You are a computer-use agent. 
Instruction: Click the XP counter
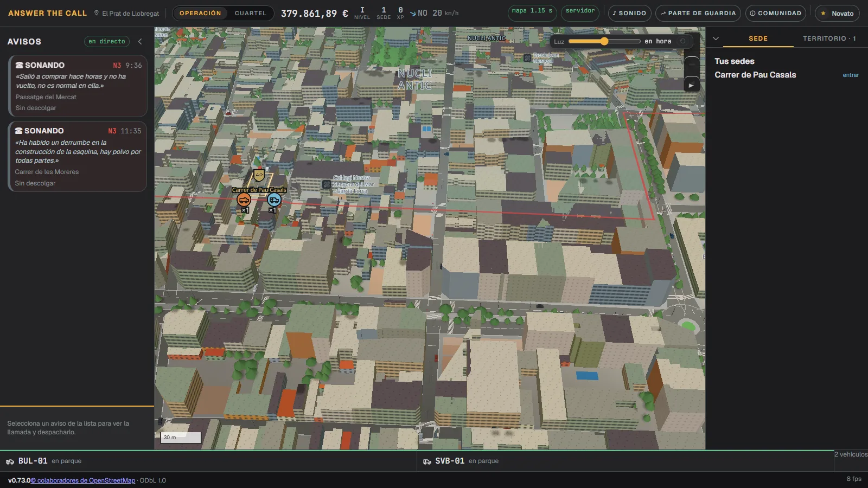pyautogui.click(x=400, y=13)
